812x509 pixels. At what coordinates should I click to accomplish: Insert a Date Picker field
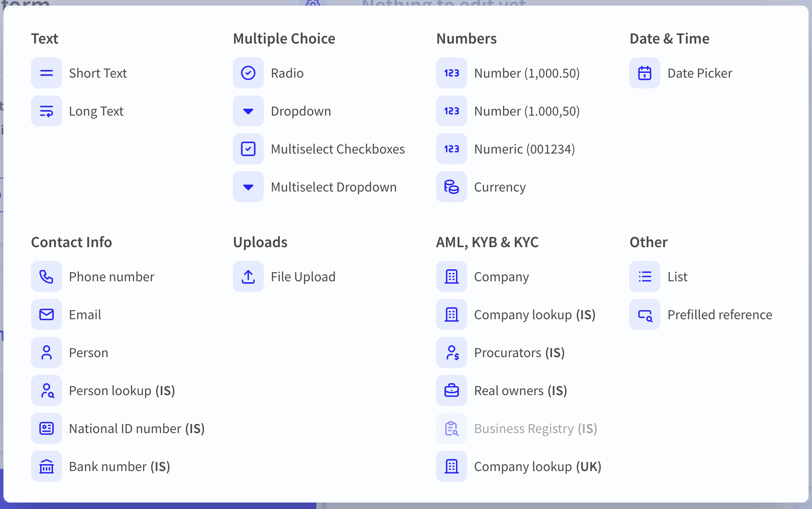tap(700, 73)
